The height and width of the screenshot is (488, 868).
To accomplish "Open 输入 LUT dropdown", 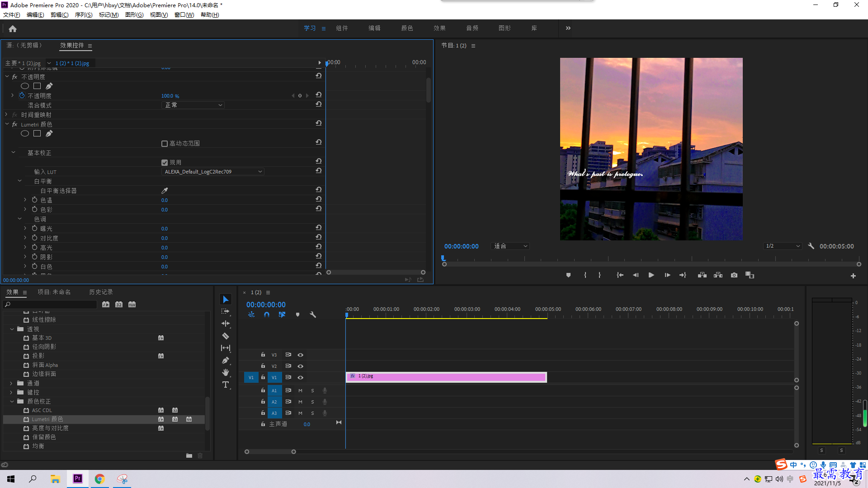I will point(213,172).
